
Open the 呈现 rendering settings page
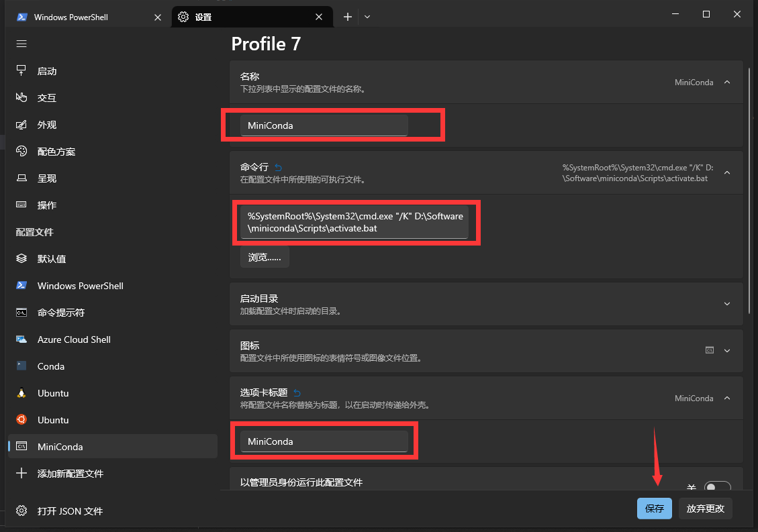pyautogui.click(x=113, y=178)
